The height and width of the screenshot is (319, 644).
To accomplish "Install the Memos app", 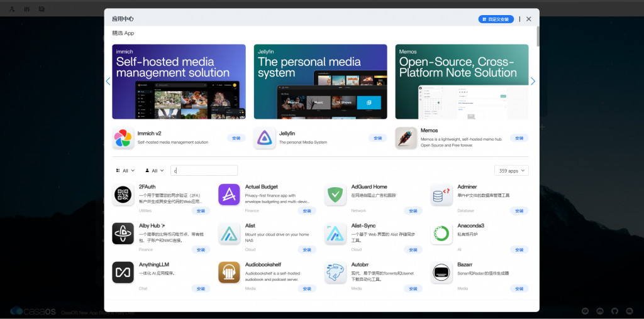I will point(519,138).
